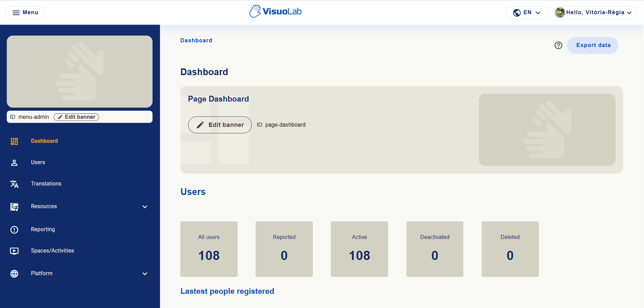Image resolution: width=644 pixels, height=308 pixels.
Task: Click the Deleted 0 card
Action: (x=510, y=249)
